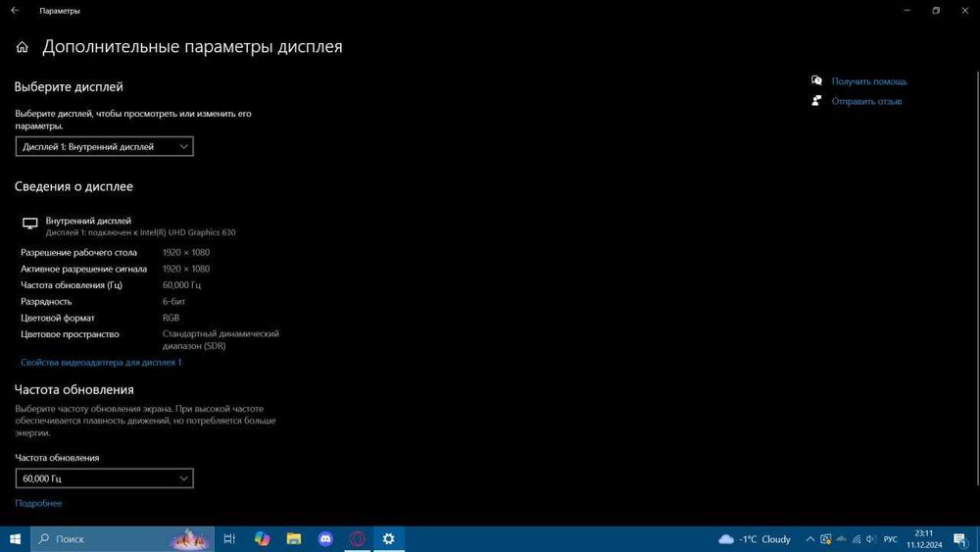Click the vertical scrollbar on the right

[977, 278]
